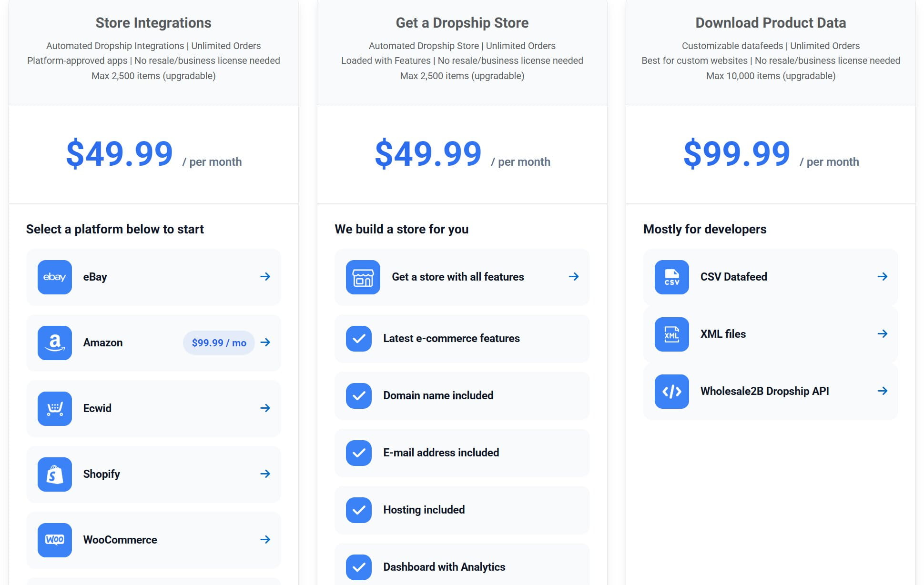This screenshot has height=585, width=924.
Task: Click the WooCommerce Woo icon
Action: 55,540
